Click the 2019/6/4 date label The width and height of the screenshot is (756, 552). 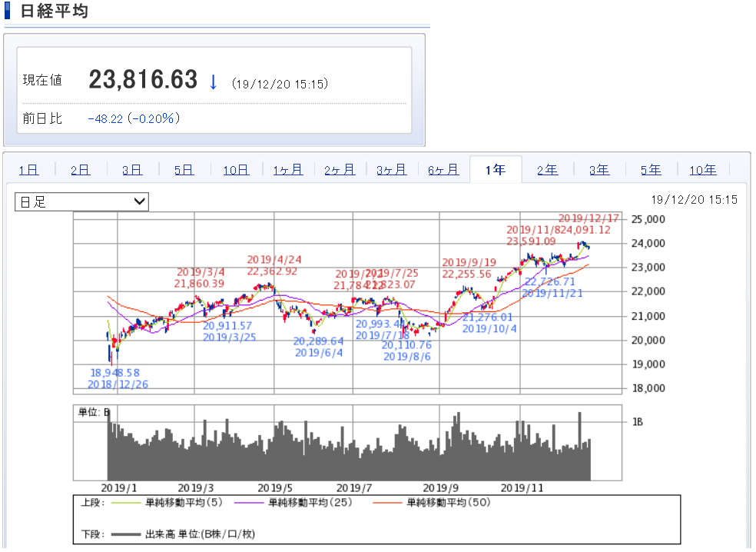(x=319, y=353)
